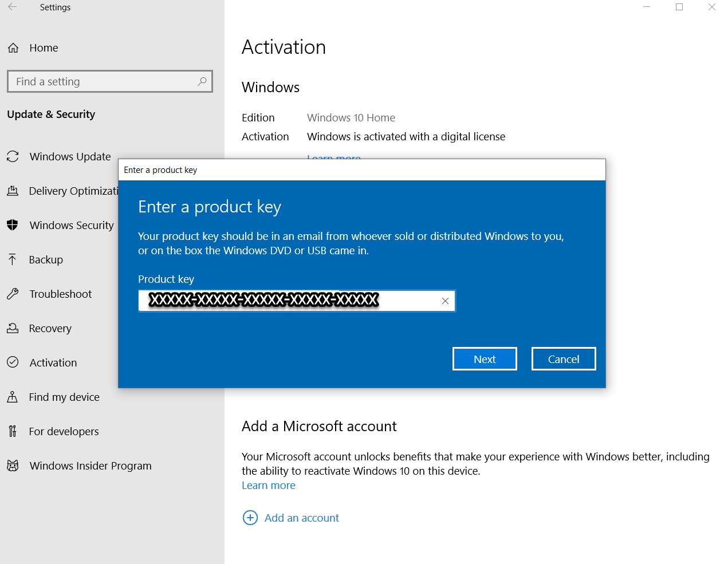728x564 pixels.
Task: Select Add an account
Action: (301, 518)
